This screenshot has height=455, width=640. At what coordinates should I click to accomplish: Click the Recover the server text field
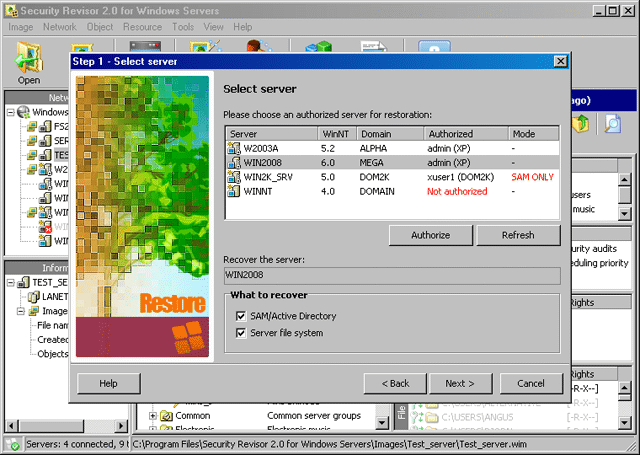(x=392, y=275)
